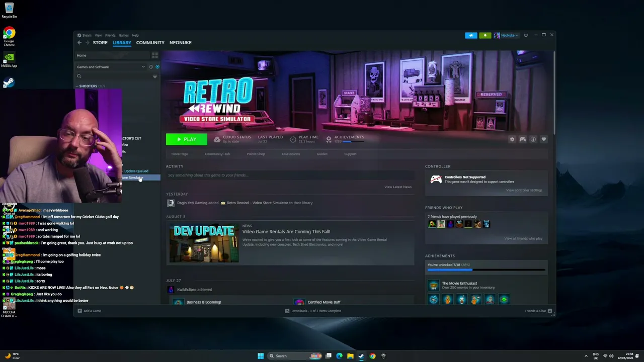
Task: Sort library by recent activity clock icon
Action: 150,67
